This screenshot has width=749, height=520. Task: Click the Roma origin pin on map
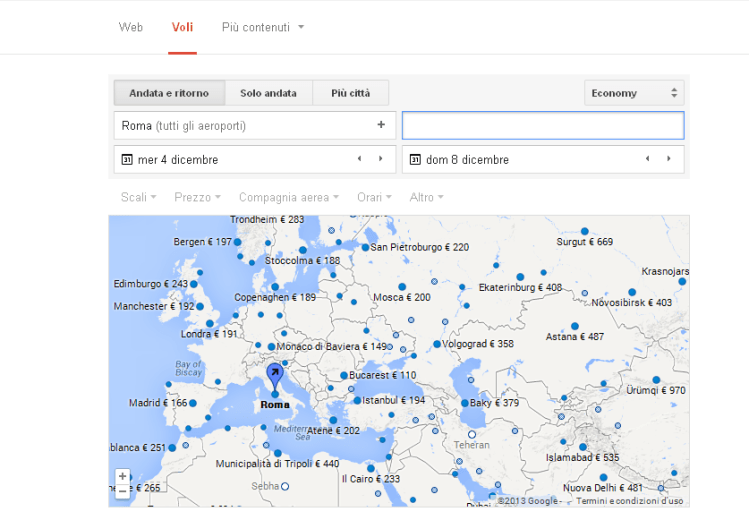[x=274, y=380]
